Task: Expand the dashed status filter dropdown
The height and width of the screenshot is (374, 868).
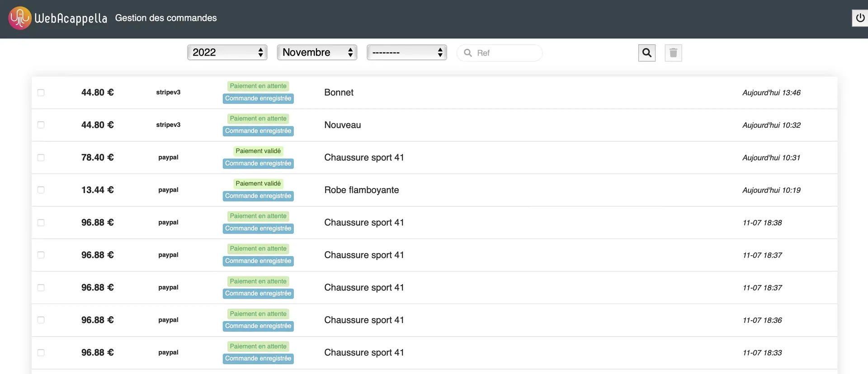Action: pos(406,52)
